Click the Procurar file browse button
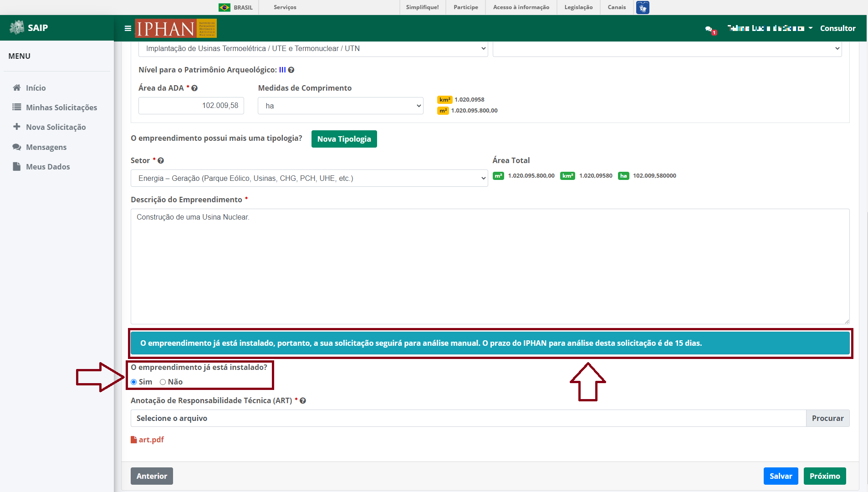Screen dimensions: 868x492 tap(827, 418)
